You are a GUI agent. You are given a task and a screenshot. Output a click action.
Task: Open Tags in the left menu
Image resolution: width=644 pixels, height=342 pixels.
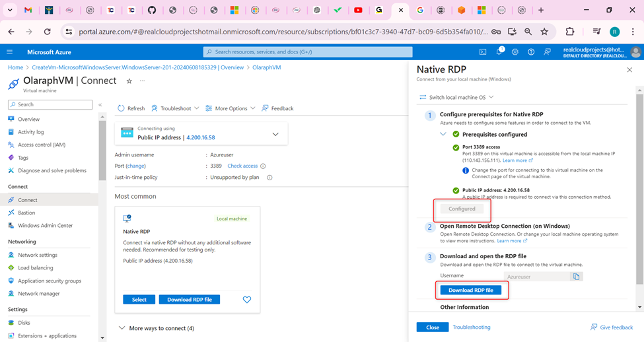coord(23,158)
